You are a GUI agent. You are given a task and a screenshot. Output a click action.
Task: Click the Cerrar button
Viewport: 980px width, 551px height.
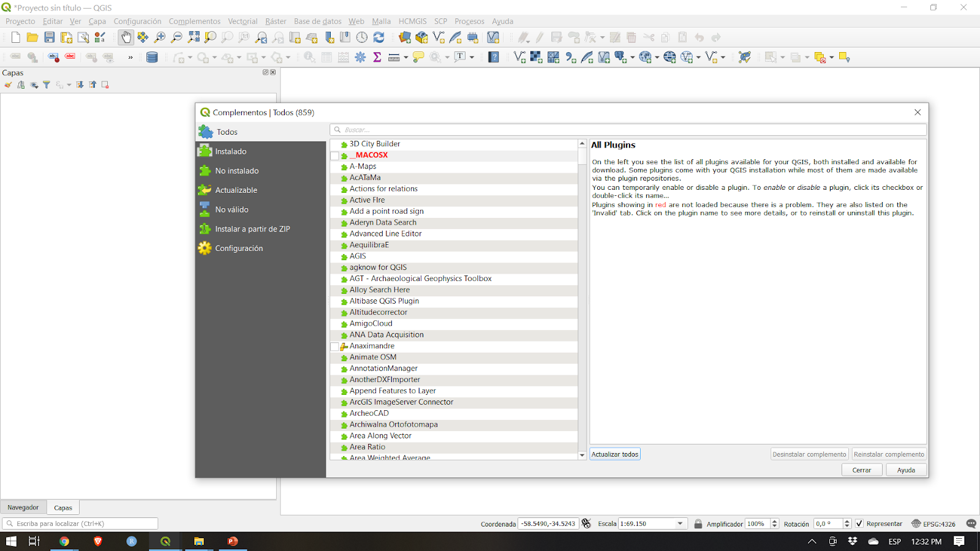point(862,470)
